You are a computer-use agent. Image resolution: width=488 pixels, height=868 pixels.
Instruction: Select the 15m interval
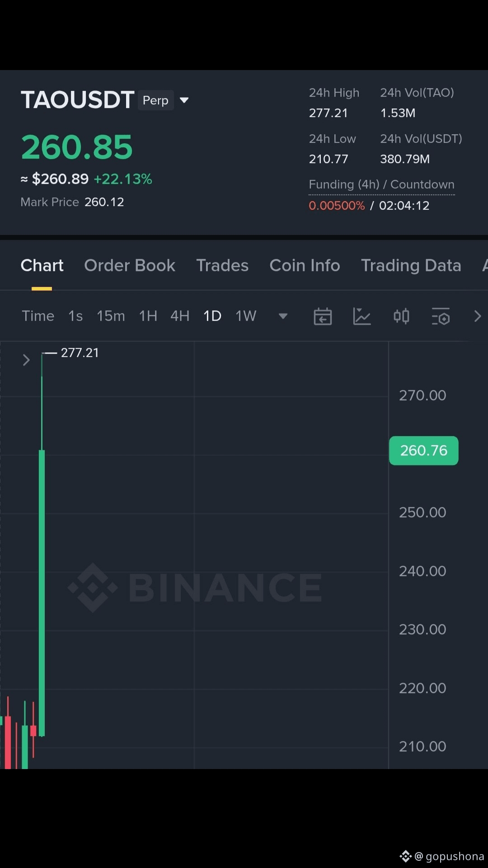click(111, 316)
